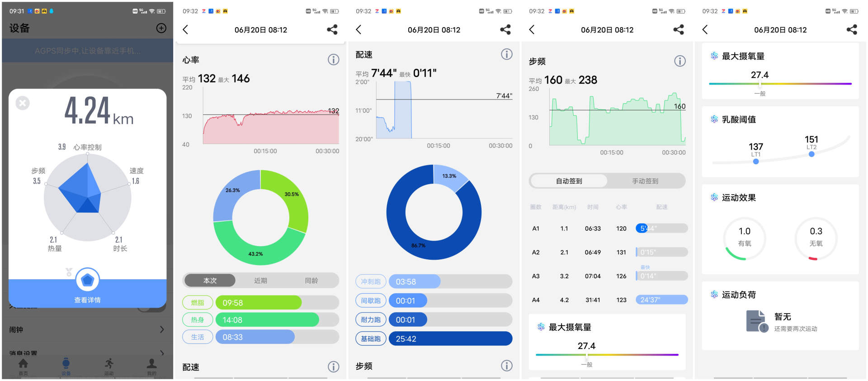Switch to the 近期 segment
Viewport: 868px width, 381px height.
[260, 281]
